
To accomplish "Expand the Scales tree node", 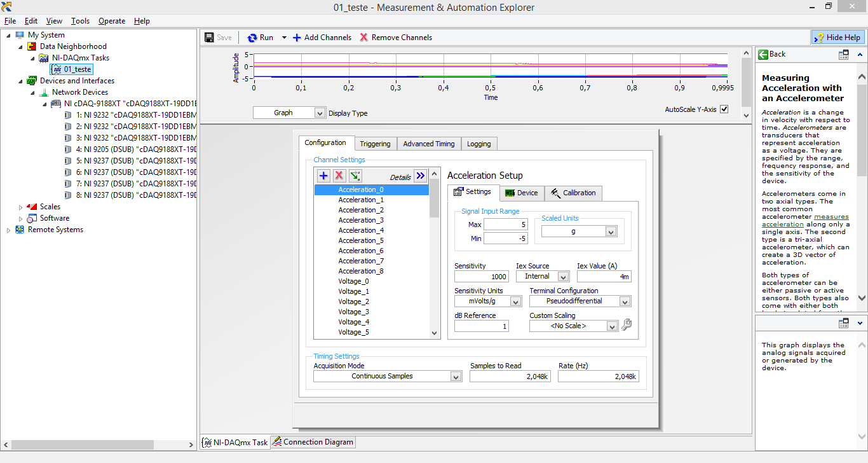I will 20,207.
